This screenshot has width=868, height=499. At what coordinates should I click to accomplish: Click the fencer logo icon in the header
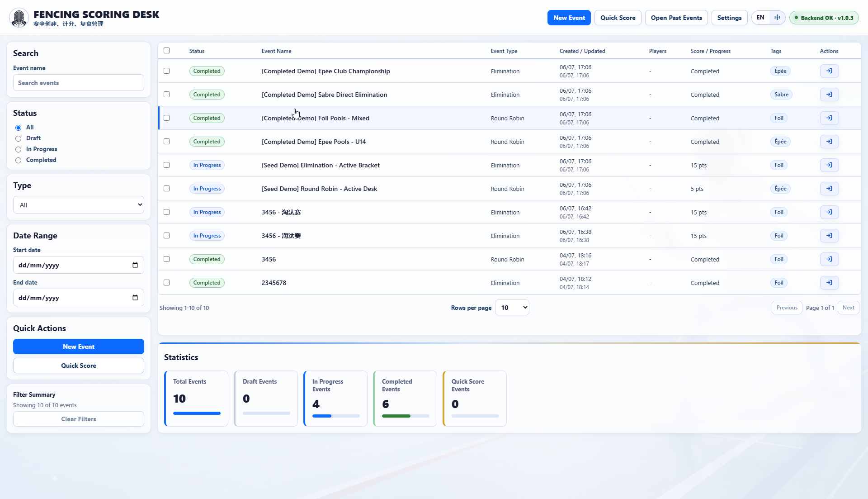click(19, 18)
